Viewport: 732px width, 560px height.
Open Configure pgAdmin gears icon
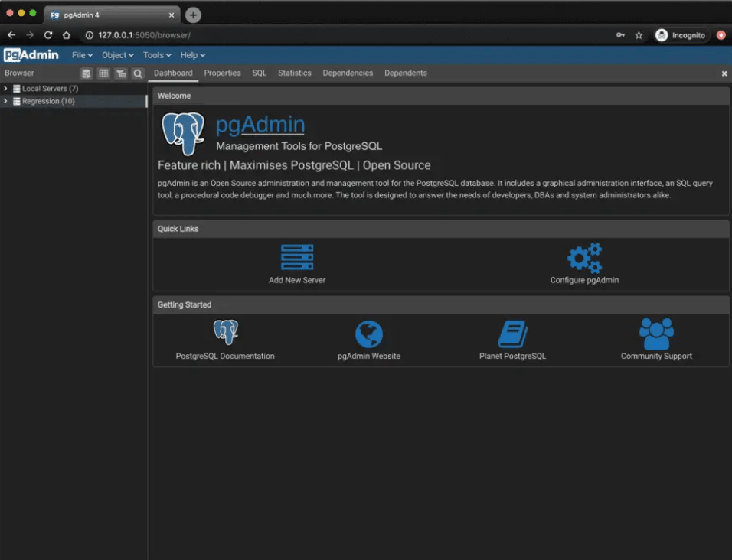coord(584,258)
